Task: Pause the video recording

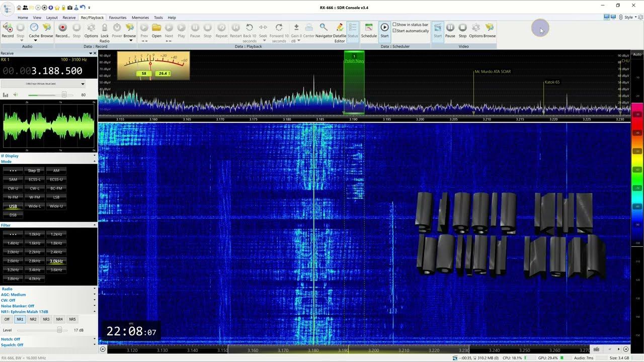Action: (450, 30)
